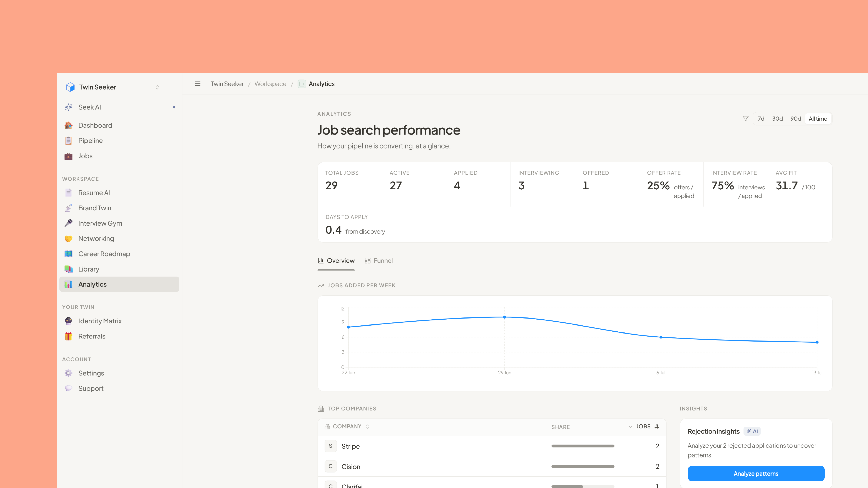Open Career Roadmap page
This screenshot has width=868, height=488.
(x=119, y=254)
